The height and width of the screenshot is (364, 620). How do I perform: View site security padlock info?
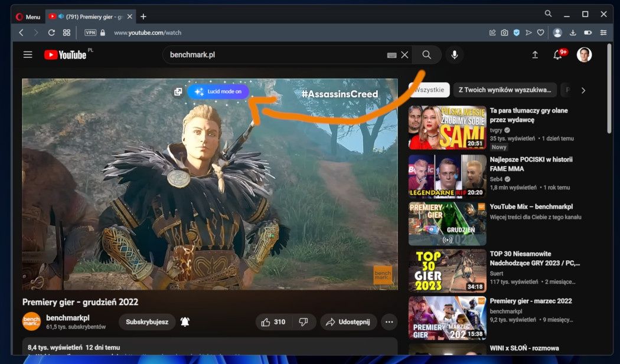click(x=103, y=33)
